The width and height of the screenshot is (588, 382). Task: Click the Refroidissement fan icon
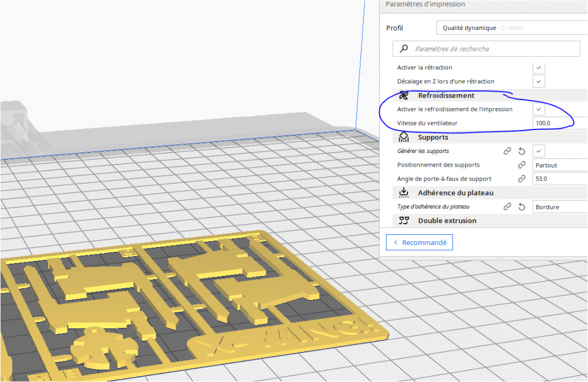click(403, 96)
